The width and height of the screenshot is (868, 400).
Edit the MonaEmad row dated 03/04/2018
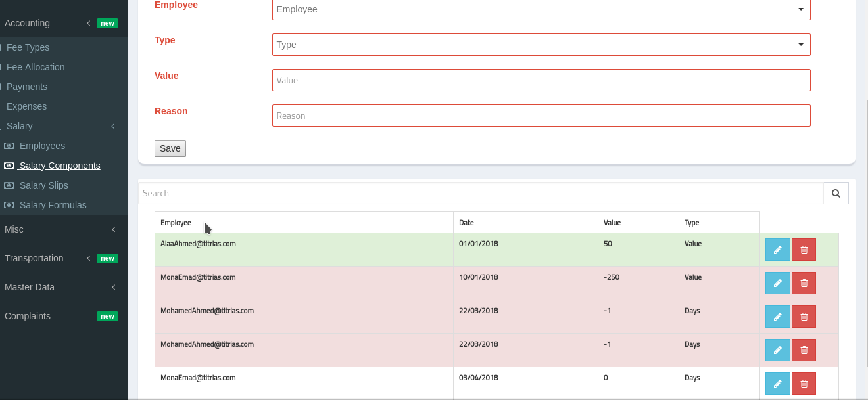point(777,384)
